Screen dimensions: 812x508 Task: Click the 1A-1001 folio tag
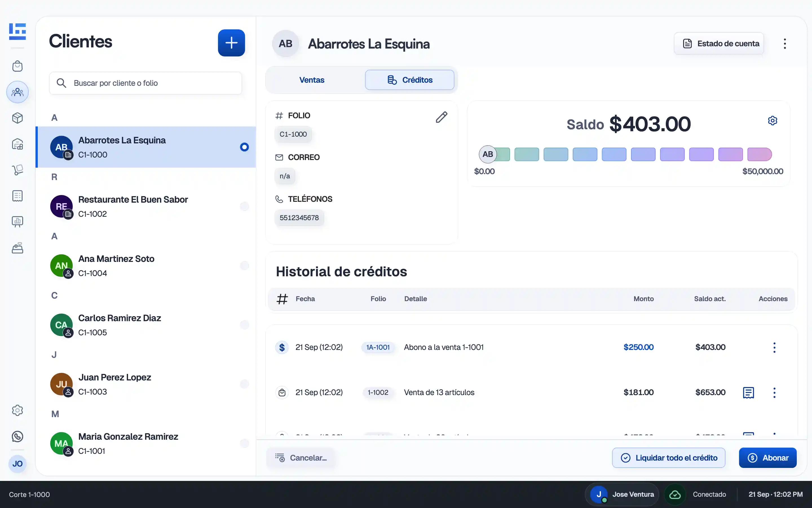(x=378, y=347)
